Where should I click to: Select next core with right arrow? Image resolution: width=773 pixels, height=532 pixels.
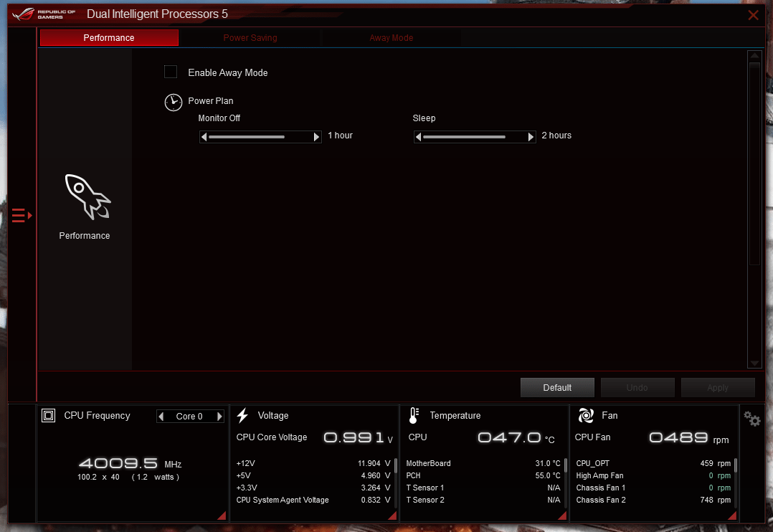(219, 417)
